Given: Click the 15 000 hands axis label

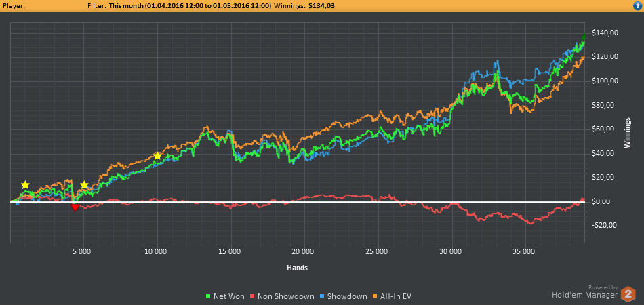Looking at the screenshot, I should click(x=230, y=251).
